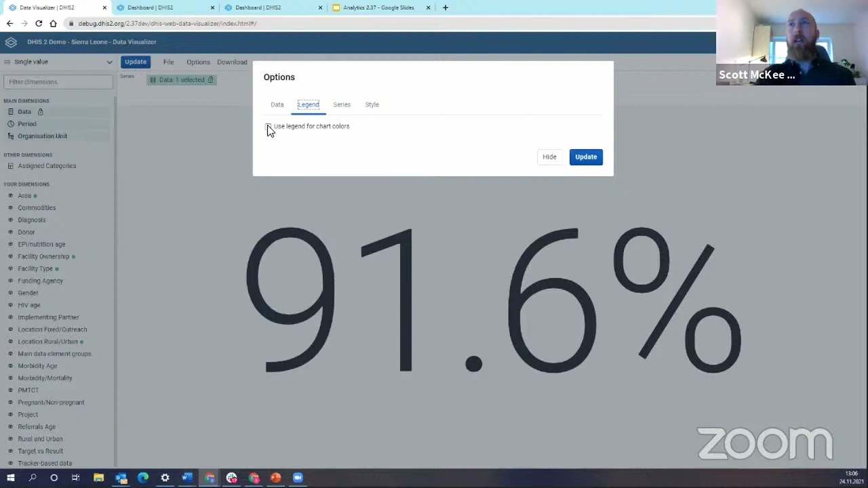Click the Morbidity Age dimension
This screenshot has width=868, height=488.
click(37, 366)
